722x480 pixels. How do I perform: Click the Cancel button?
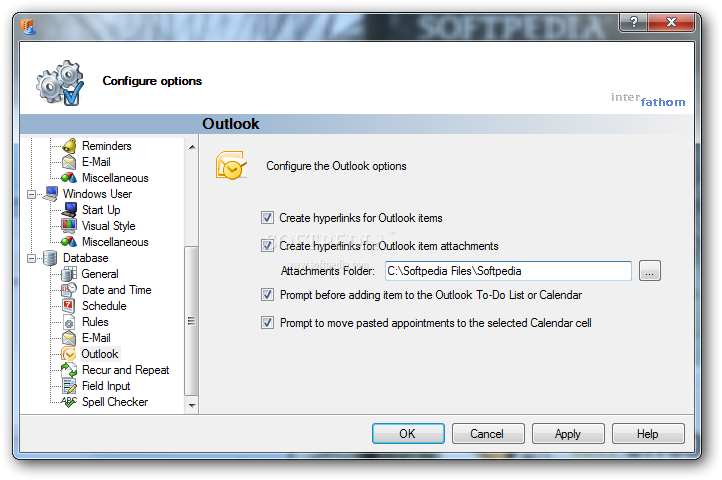488,433
